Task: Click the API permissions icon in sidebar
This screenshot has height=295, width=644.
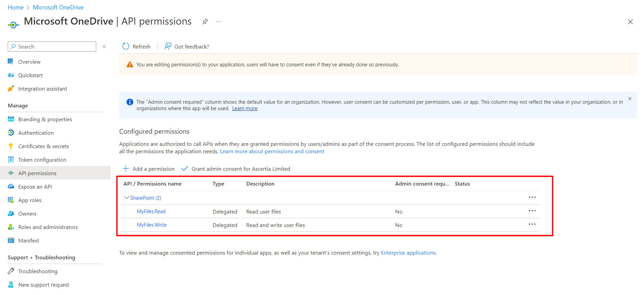Action: pyautogui.click(x=11, y=173)
